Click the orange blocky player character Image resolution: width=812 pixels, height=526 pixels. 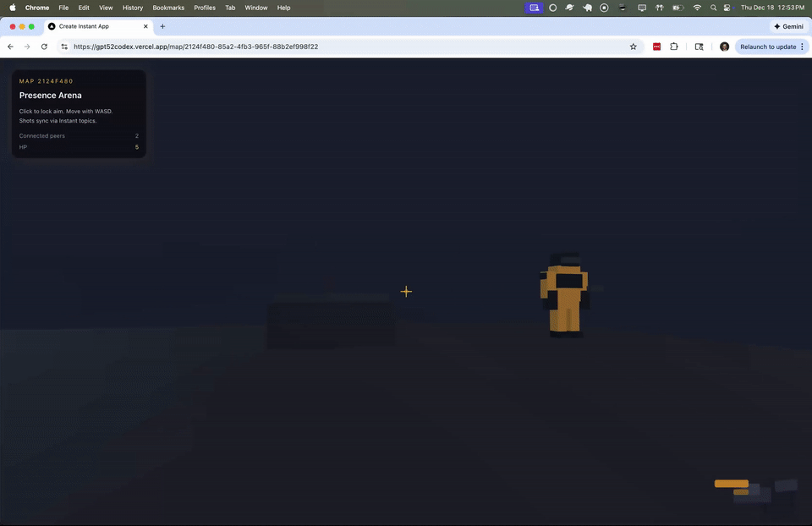[x=564, y=296]
